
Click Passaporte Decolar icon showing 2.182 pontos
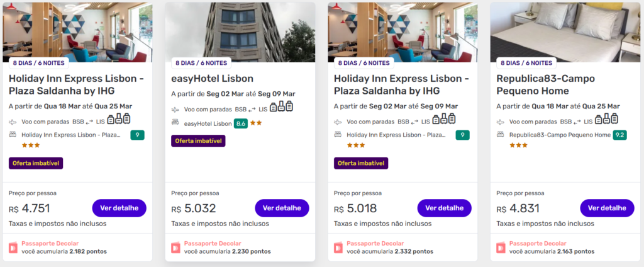pos(14,247)
